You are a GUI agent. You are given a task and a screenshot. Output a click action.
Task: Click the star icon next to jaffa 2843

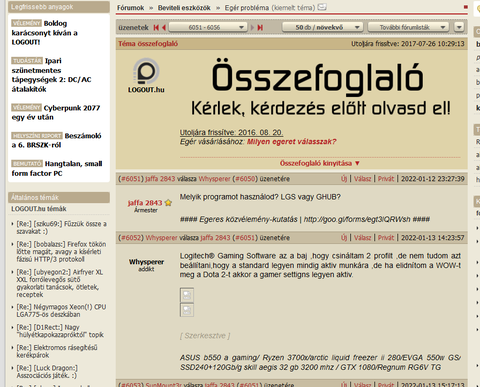click(168, 203)
